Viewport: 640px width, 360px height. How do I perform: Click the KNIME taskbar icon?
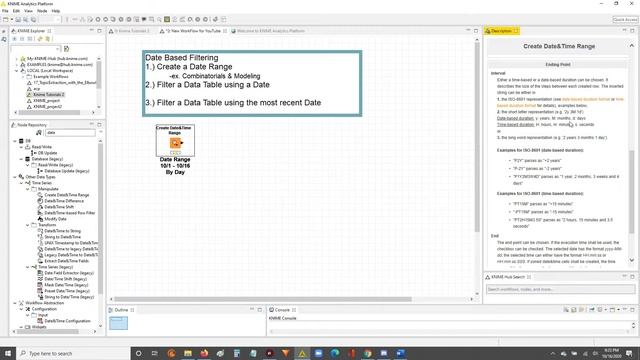[x=302, y=353]
